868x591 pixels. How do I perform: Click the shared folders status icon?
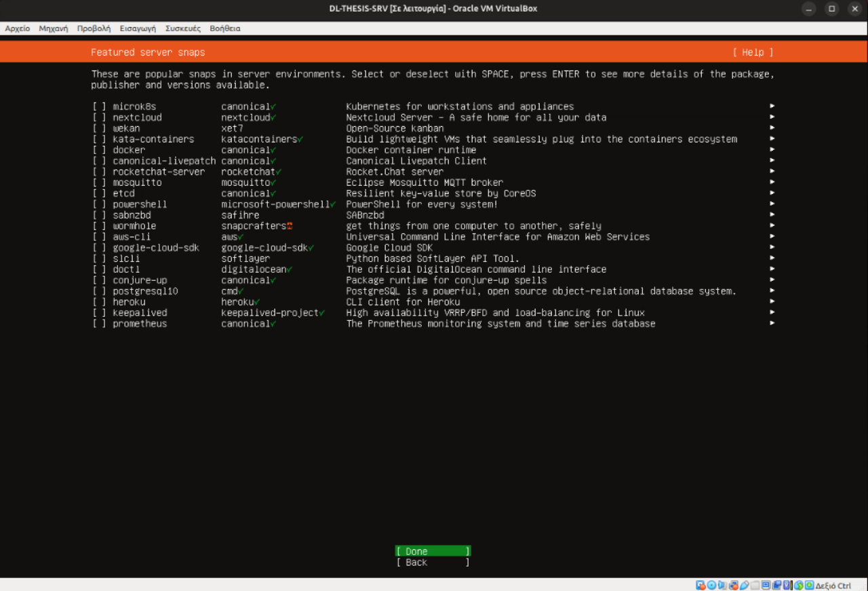[755, 585]
